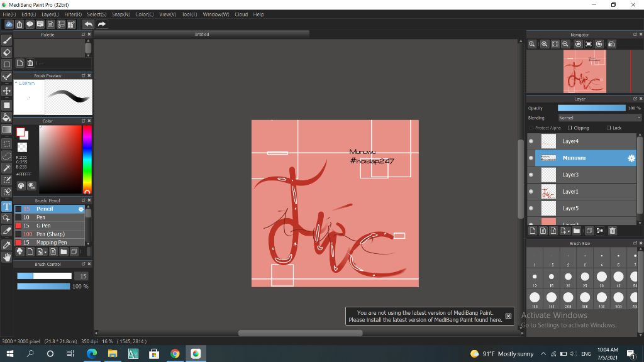
Task: Click the foreground color swatch
Action: (x=21, y=132)
